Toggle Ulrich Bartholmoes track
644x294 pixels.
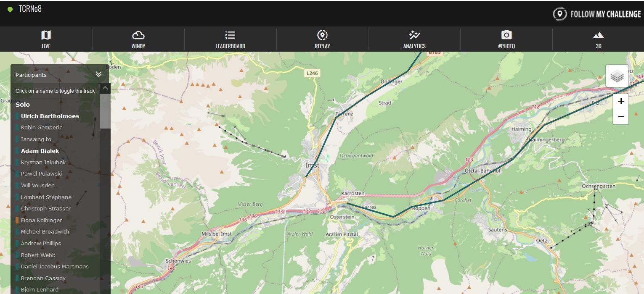[x=50, y=116]
